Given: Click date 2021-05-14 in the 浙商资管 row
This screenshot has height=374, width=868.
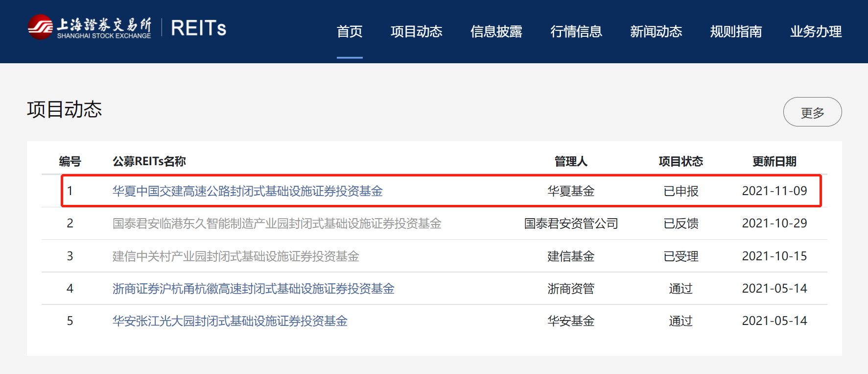Looking at the screenshot, I should tap(774, 288).
